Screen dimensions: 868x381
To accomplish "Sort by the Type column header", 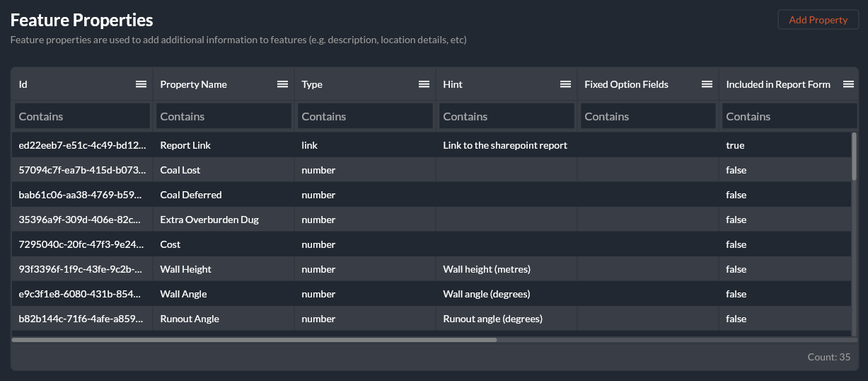I will click(312, 84).
